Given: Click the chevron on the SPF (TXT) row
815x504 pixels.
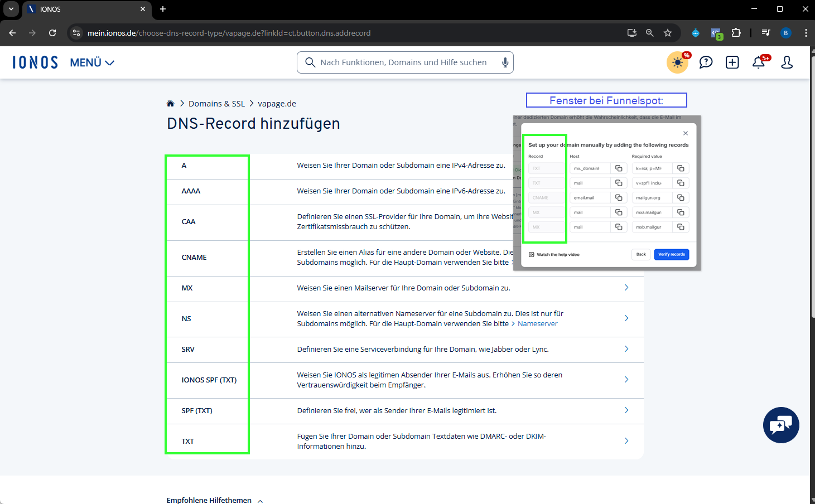Looking at the screenshot, I should (x=626, y=410).
